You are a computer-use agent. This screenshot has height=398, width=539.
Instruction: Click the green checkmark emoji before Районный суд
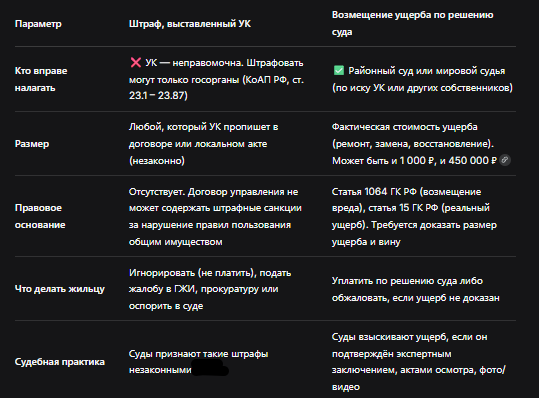click(339, 70)
